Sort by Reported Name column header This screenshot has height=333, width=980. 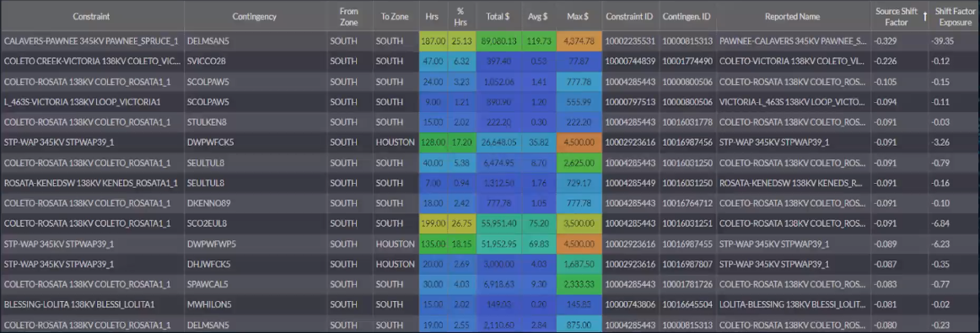(x=792, y=16)
